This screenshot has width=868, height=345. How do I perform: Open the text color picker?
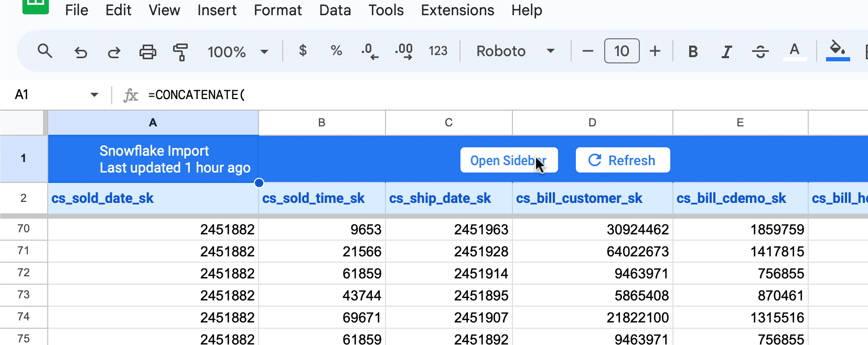pyautogui.click(x=795, y=51)
